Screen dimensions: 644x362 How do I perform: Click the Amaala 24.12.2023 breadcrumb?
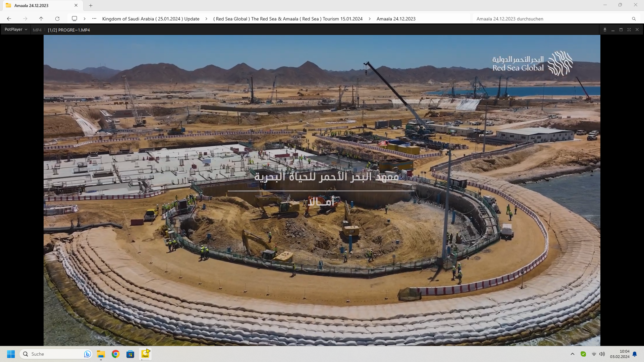(396, 19)
